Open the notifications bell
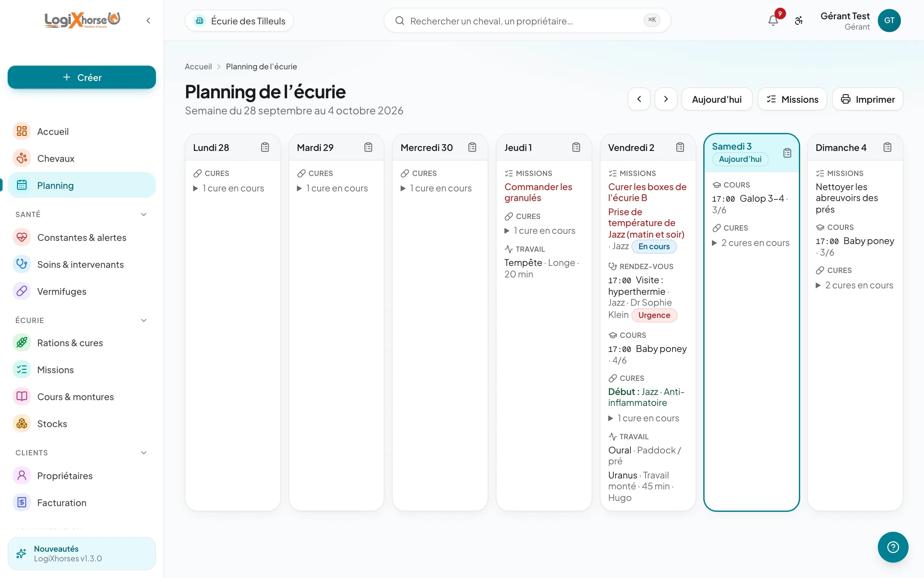Screen dimensions: 924x578 coord(773,20)
